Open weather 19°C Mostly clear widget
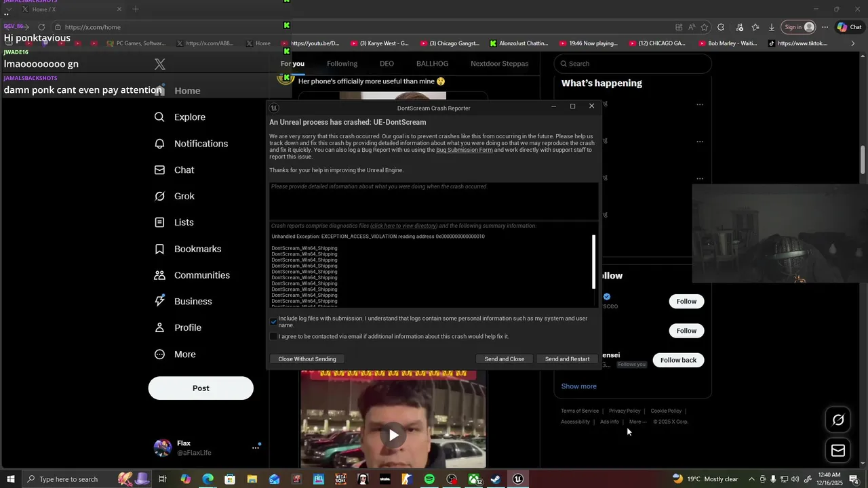This screenshot has width=868, height=488. (x=705, y=479)
